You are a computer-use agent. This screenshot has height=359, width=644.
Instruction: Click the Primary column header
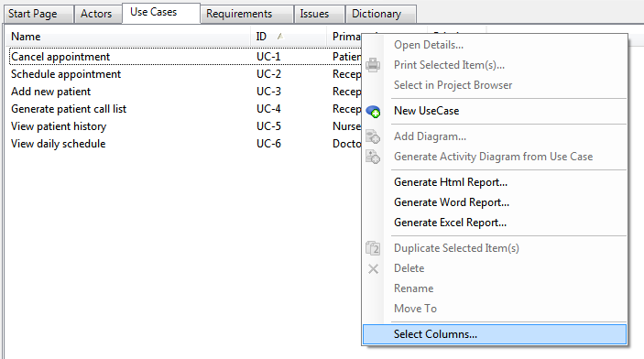click(346, 37)
